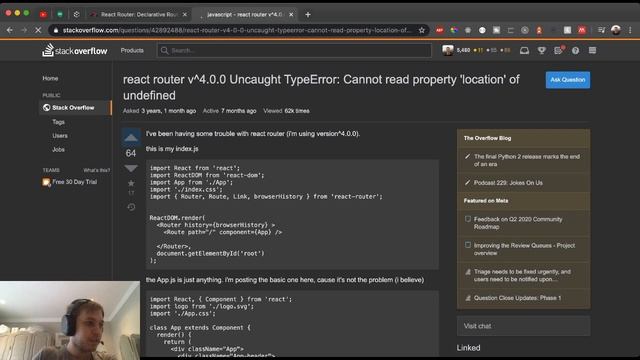Click the "What's this?" Teams link
The height and width of the screenshot is (360, 640).
[96, 170]
